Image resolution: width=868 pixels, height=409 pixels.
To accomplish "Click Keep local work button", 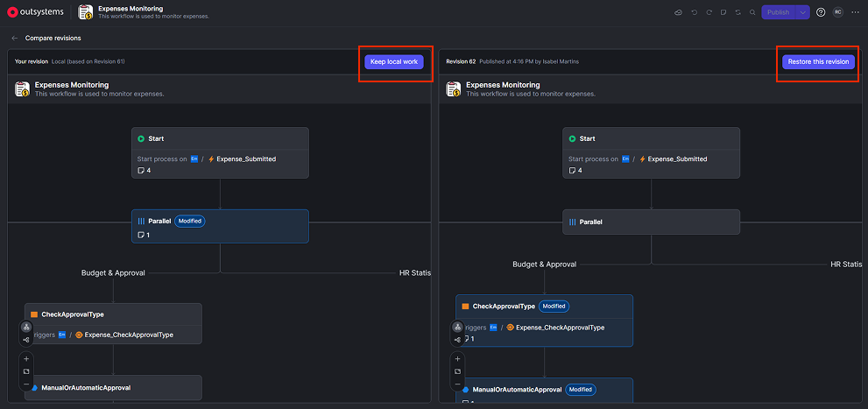I will coord(394,62).
